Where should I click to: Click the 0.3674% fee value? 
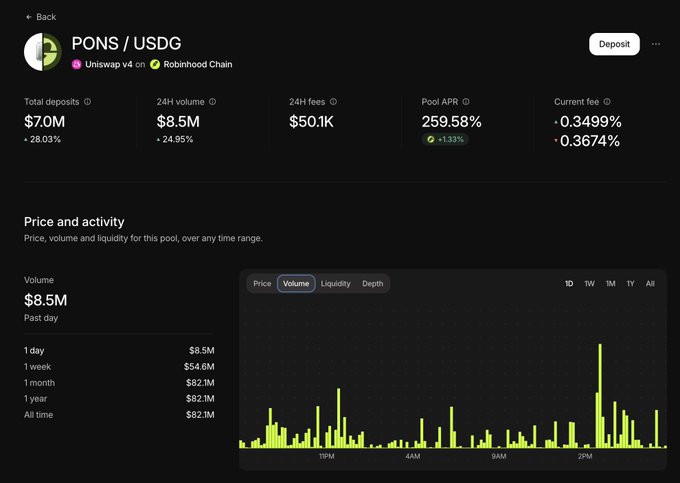590,141
